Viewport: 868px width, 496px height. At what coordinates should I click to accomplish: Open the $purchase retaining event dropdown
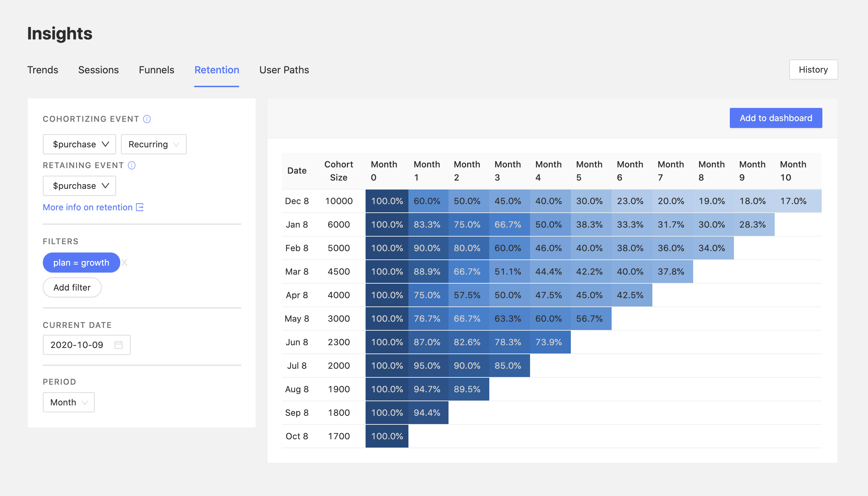coord(79,185)
